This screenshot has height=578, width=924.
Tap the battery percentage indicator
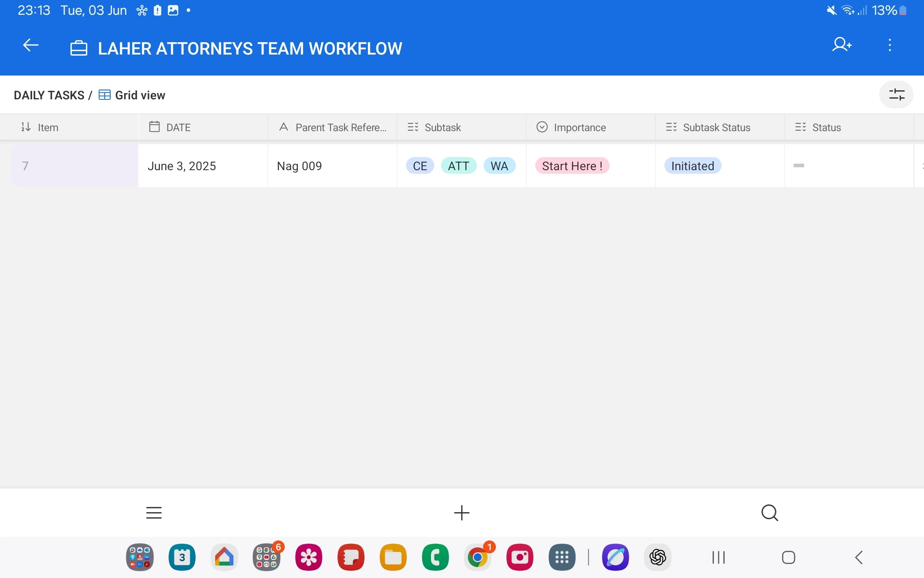pos(884,10)
